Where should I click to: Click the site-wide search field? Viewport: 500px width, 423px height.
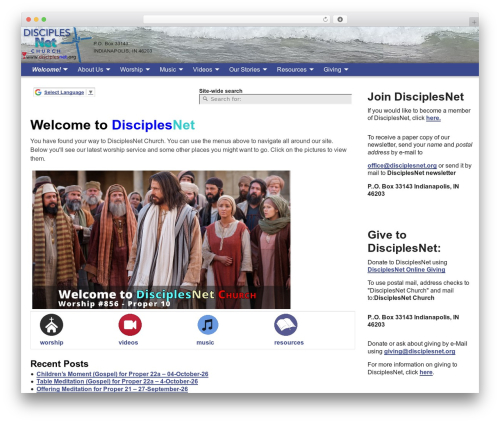coord(275,99)
